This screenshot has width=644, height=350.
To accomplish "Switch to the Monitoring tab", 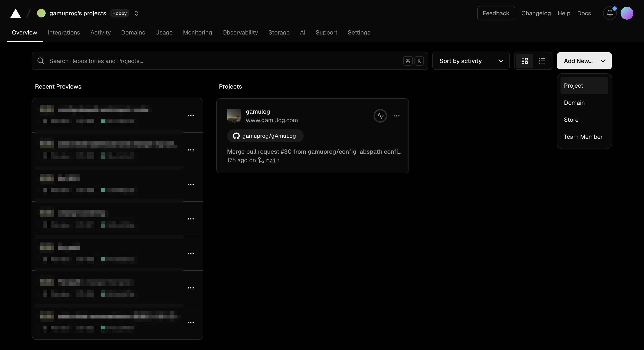I will pyautogui.click(x=197, y=33).
